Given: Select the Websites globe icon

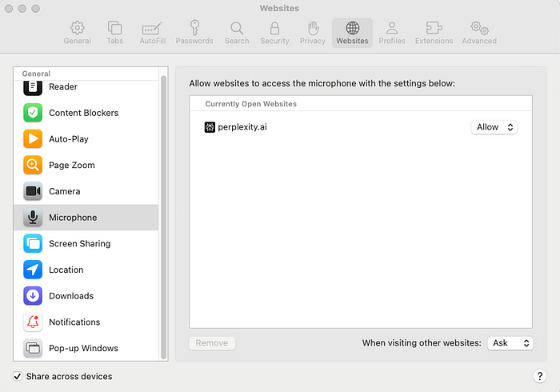Looking at the screenshot, I should click(x=353, y=28).
